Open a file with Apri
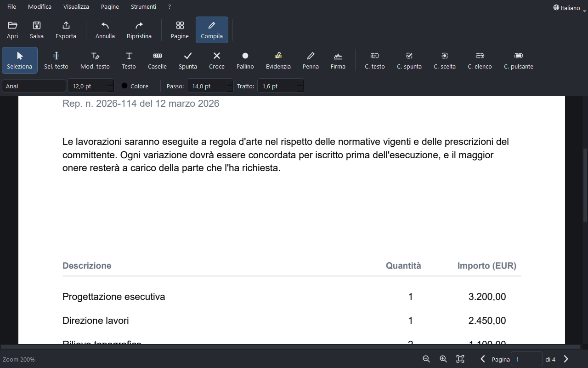Image resolution: width=588 pixels, height=368 pixels. [12, 30]
